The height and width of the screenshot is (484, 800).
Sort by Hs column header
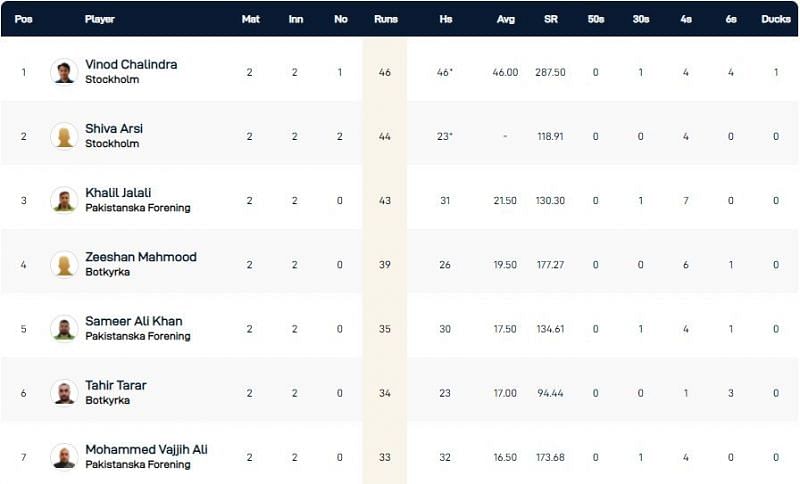(x=444, y=19)
